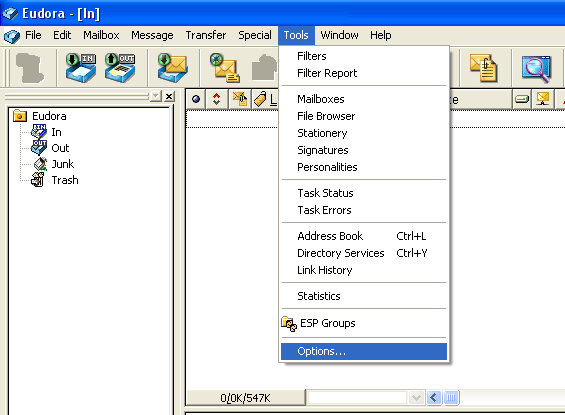Click the Server Status column icon
Screen dimensions: 565x415
pyautogui.click(x=521, y=99)
